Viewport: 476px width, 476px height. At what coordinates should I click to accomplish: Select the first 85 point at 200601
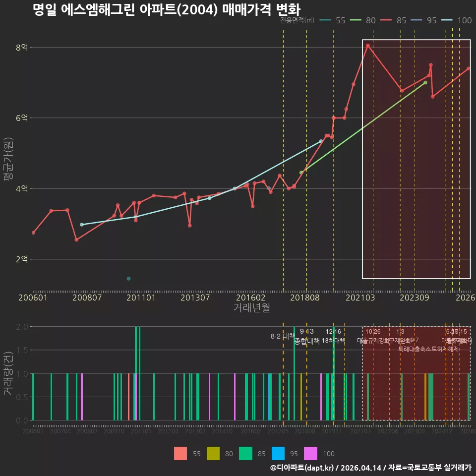[x=33, y=233]
